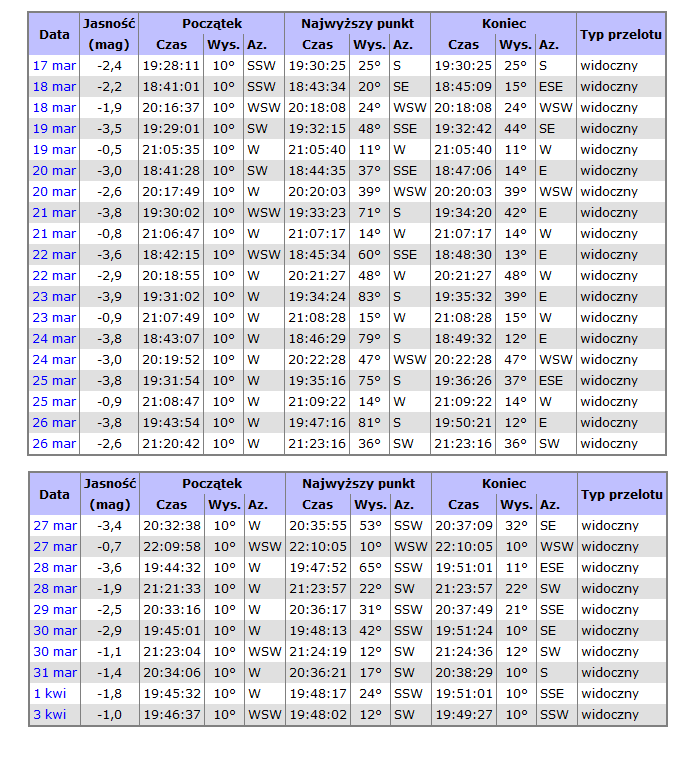
Task: Select the end time 19:51:24
Action: [x=464, y=631]
